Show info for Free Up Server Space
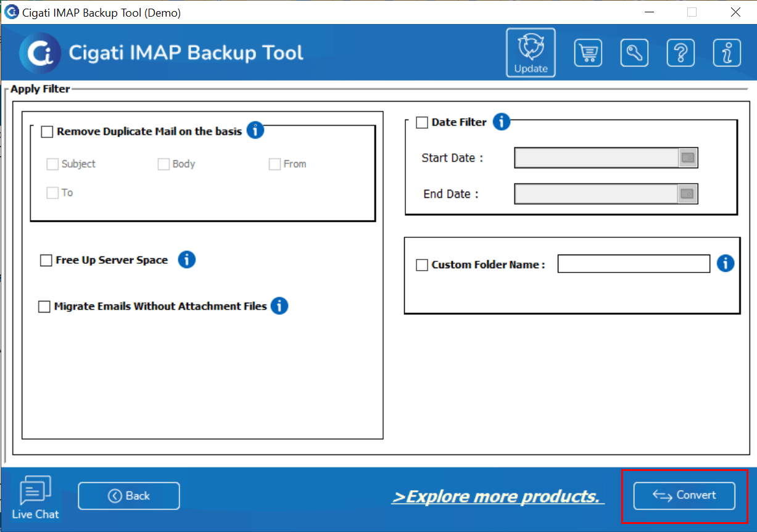 [x=186, y=260]
